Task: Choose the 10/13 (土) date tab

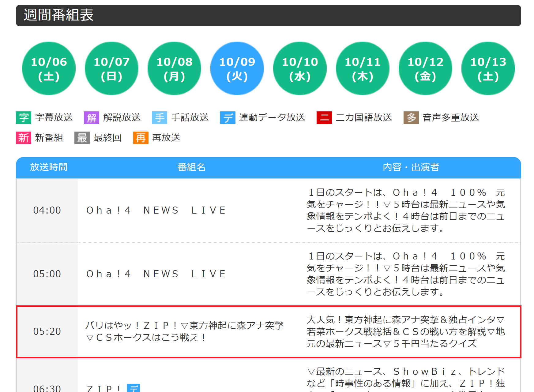Action: tap(488, 69)
